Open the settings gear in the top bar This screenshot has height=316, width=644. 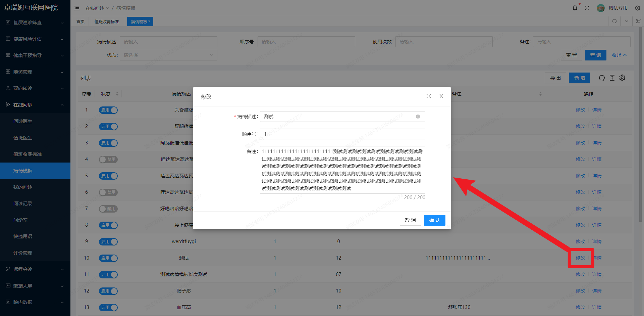pyautogui.click(x=637, y=8)
